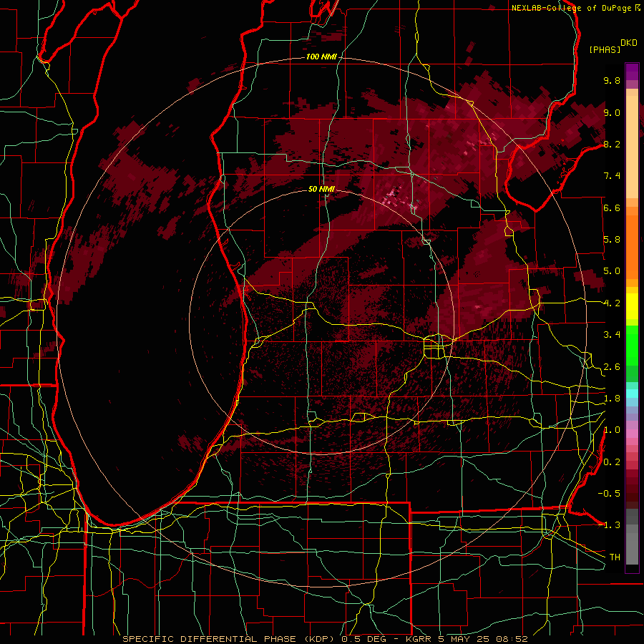
Task: Click the 0.2 scale value
Action: 612,462
